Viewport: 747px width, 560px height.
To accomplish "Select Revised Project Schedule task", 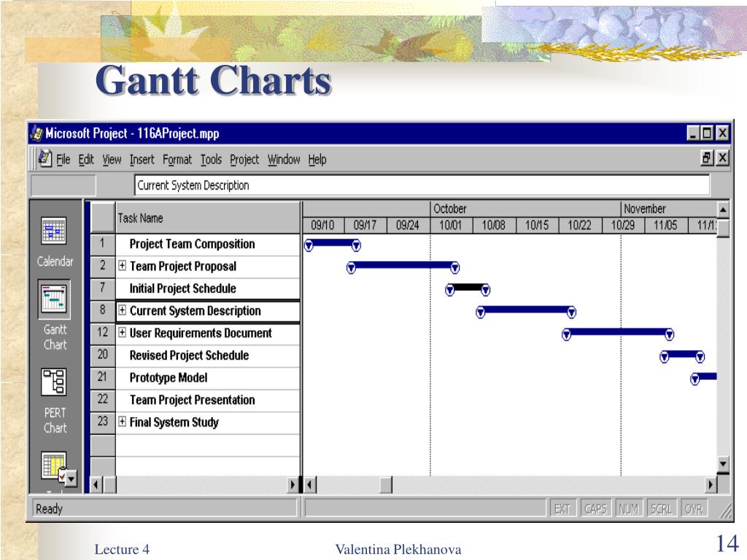I will 189,355.
